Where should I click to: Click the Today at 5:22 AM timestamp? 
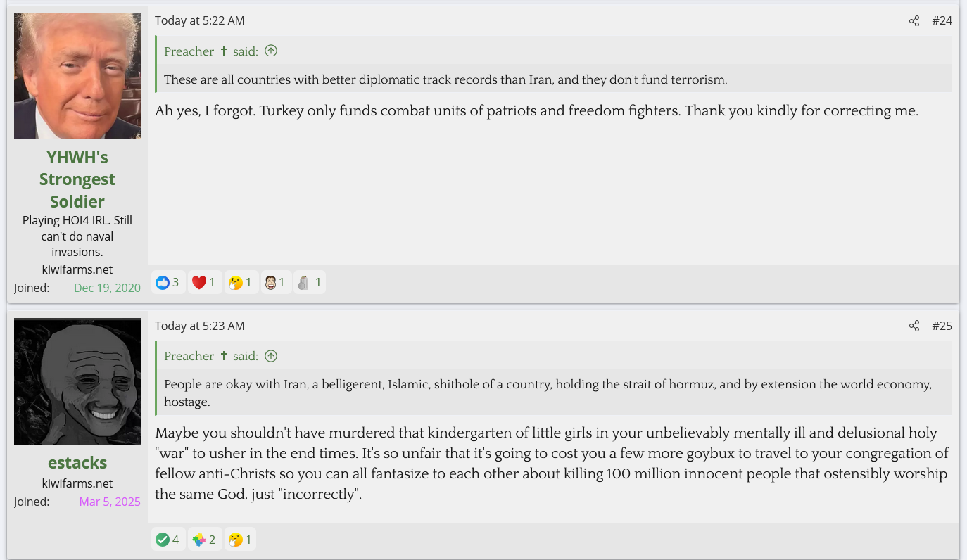pyautogui.click(x=200, y=21)
